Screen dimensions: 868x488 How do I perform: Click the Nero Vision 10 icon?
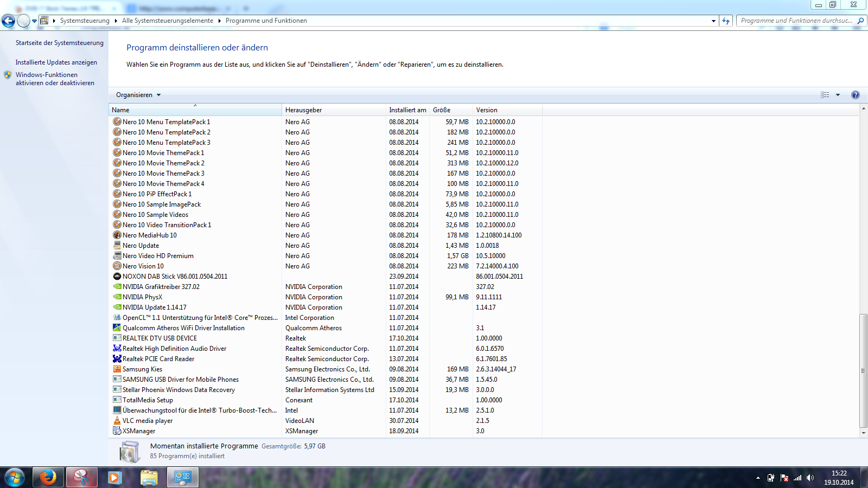(x=117, y=266)
